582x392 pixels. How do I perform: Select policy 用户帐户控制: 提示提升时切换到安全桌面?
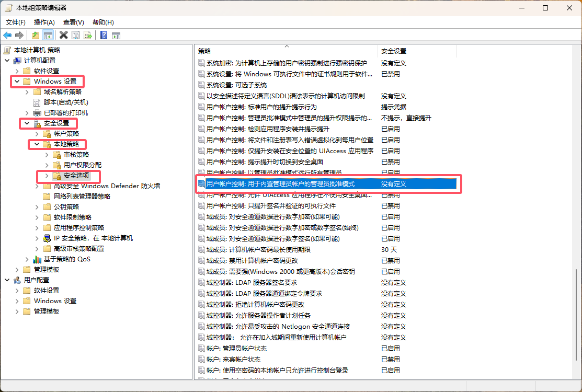(x=265, y=162)
